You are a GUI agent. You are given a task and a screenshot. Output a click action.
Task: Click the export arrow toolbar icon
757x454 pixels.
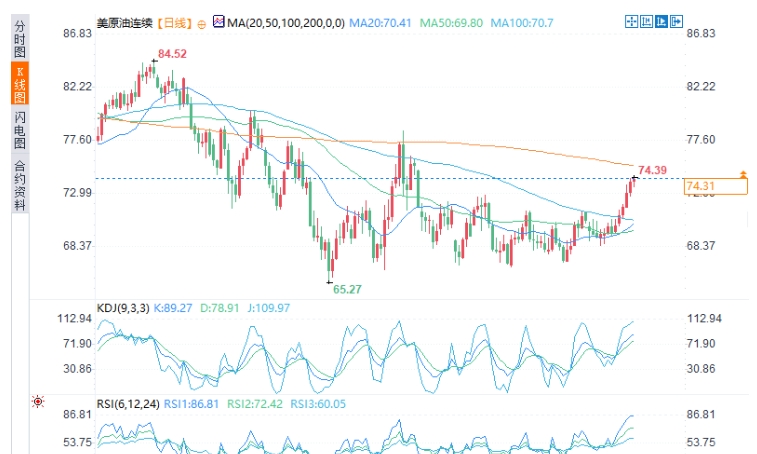(676, 21)
